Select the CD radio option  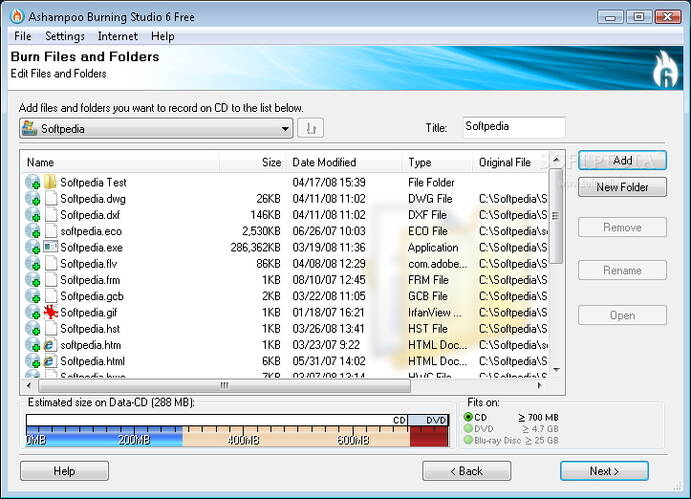tap(469, 417)
